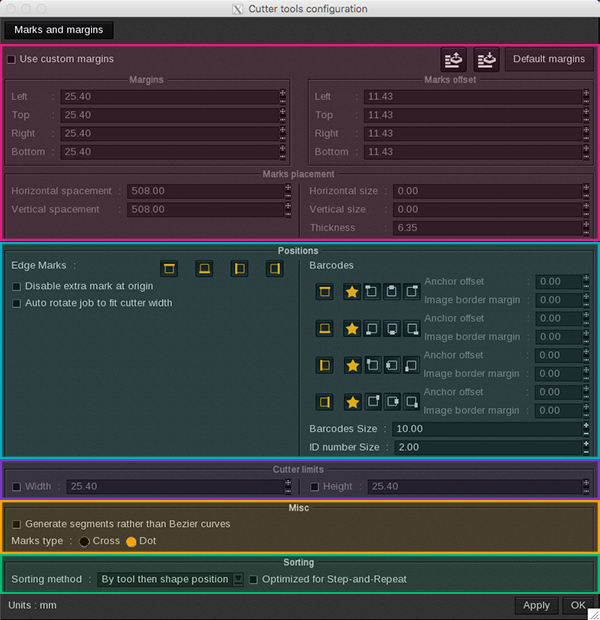Enable Use custom margins checkbox
The width and height of the screenshot is (600, 620).
pyautogui.click(x=11, y=59)
